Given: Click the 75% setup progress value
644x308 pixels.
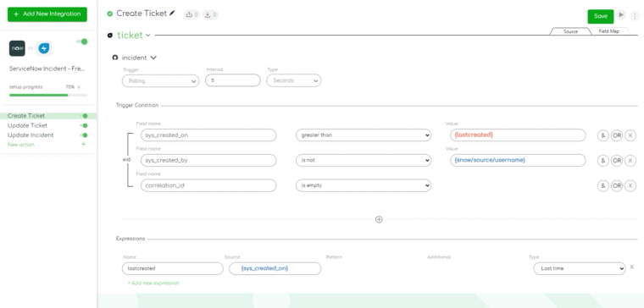Looking at the screenshot, I should [69, 87].
